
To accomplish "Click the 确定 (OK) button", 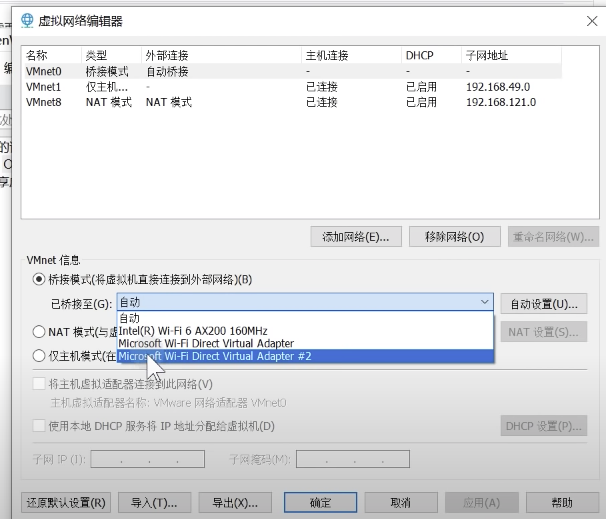I will pyautogui.click(x=320, y=502).
